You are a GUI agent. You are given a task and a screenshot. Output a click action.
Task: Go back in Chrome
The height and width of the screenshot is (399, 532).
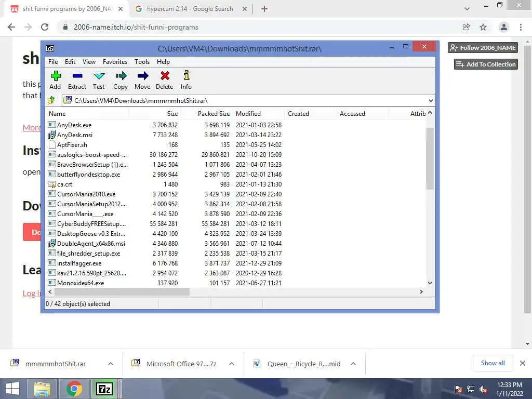click(x=11, y=27)
